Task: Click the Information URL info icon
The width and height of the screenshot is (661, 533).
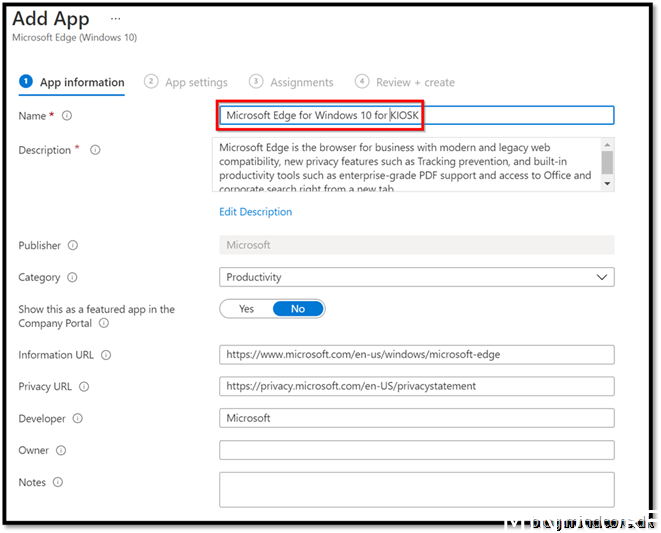Action: pyautogui.click(x=106, y=355)
